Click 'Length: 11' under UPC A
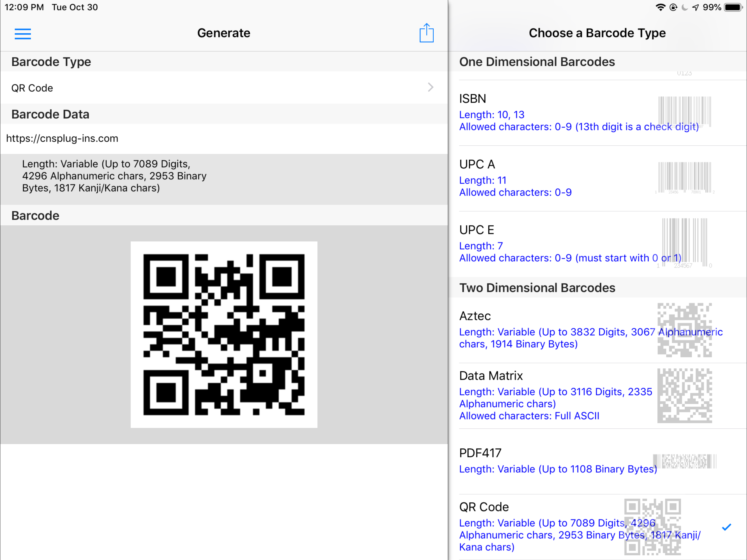This screenshot has height=560, width=747. [483, 180]
